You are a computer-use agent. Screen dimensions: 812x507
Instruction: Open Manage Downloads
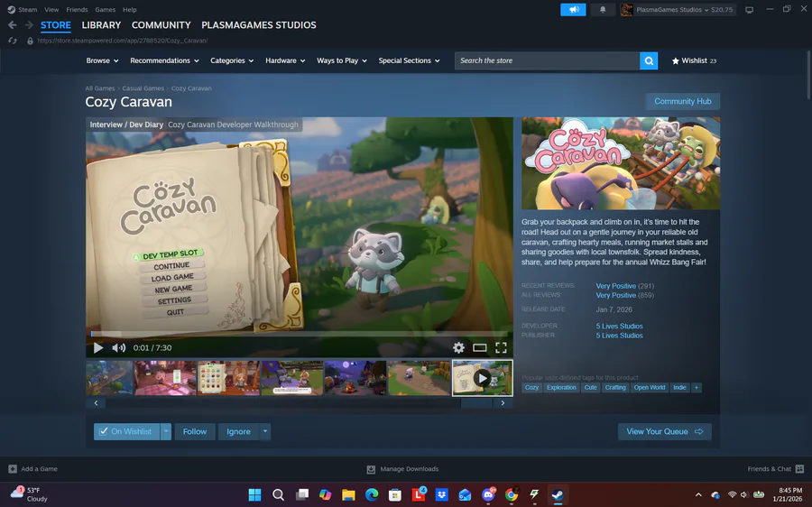coord(403,469)
